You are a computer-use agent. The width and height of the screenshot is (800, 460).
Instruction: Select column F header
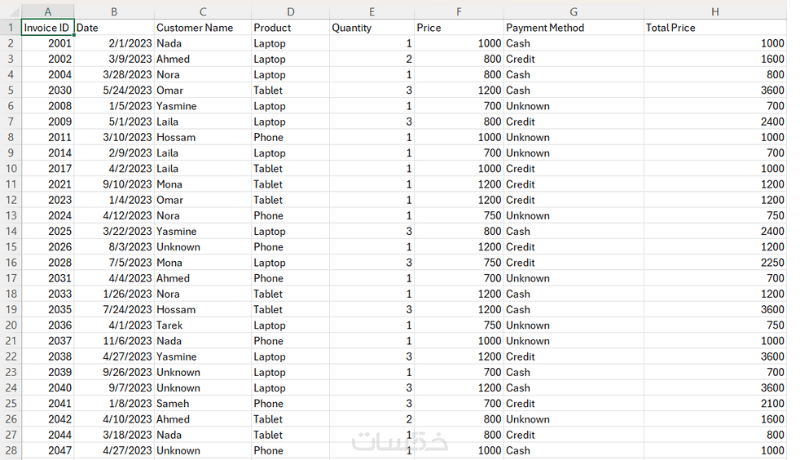(x=458, y=12)
